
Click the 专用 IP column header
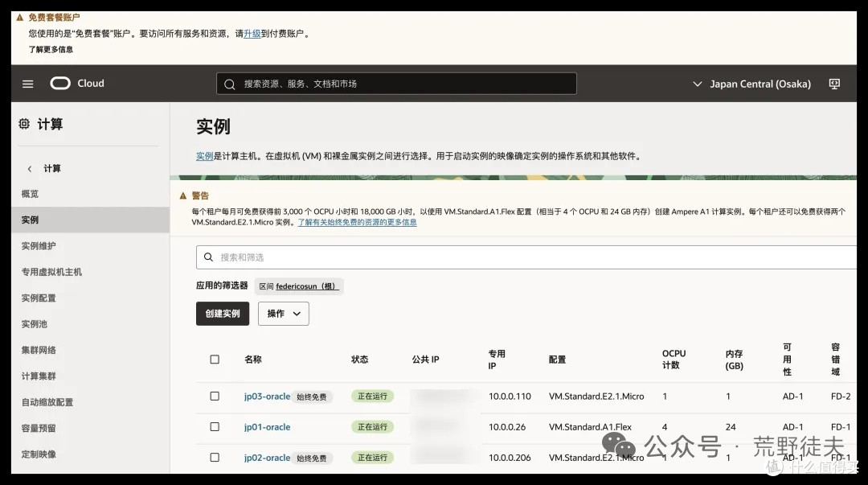tap(497, 360)
